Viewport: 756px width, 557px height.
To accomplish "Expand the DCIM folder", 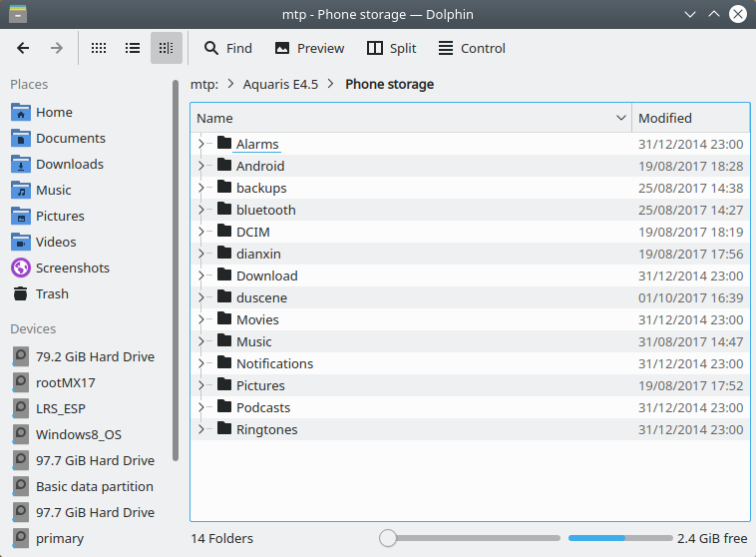I will 201,232.
